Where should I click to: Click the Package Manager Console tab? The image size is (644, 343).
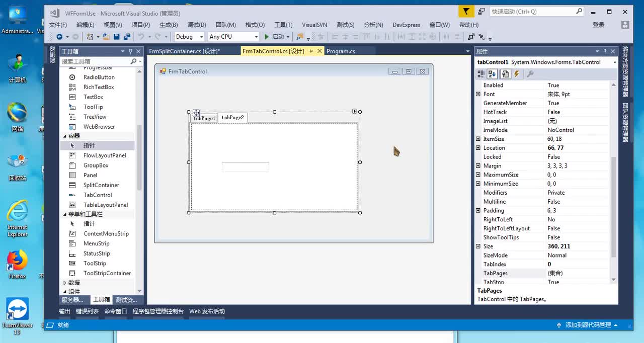(158, 311)
